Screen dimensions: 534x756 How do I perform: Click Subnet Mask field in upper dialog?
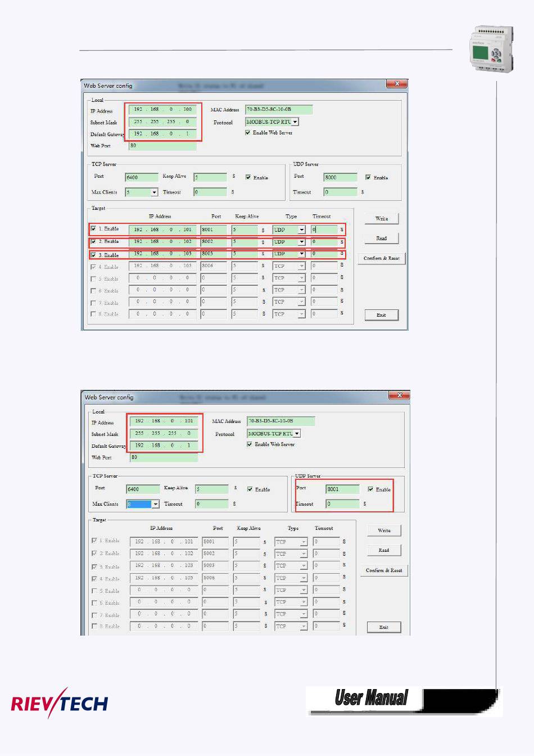(162, 121)
